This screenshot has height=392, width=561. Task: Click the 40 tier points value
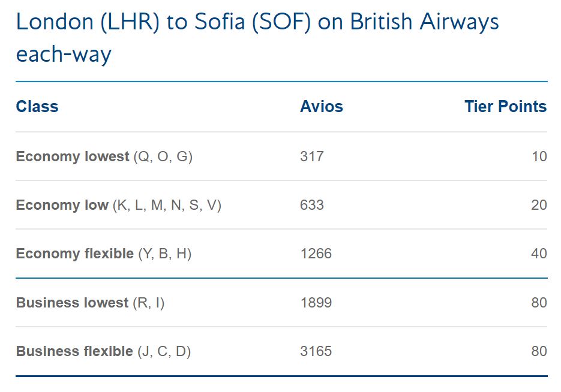click(x=539, y=254)
